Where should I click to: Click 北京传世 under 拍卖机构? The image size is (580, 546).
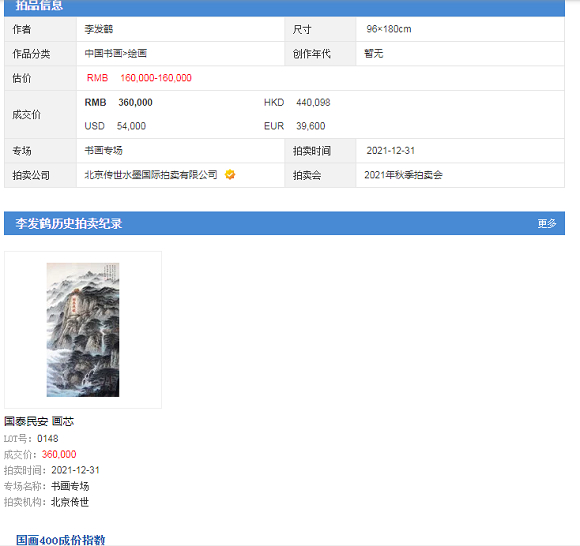(70, 502)
